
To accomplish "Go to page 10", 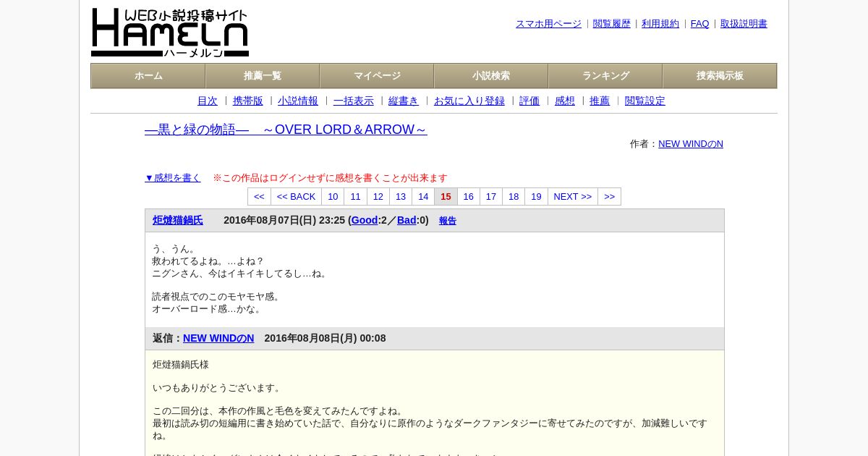I will coord(333,197).
